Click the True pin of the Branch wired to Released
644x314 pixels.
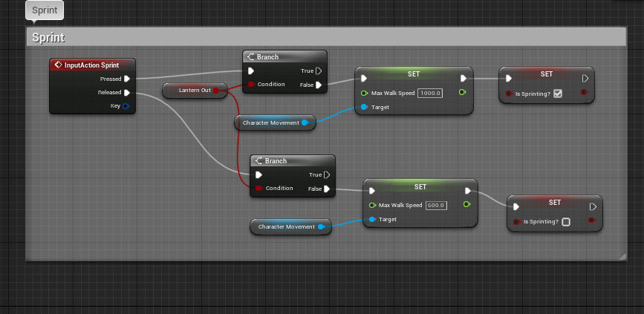(x=325, y=175)
